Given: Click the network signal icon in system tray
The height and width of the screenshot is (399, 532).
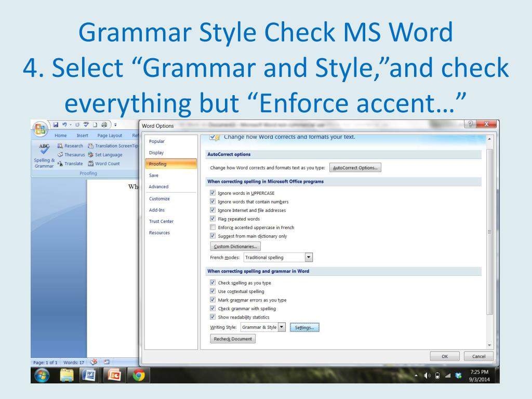Looking at the screenshot, I should tap(448, 376).
